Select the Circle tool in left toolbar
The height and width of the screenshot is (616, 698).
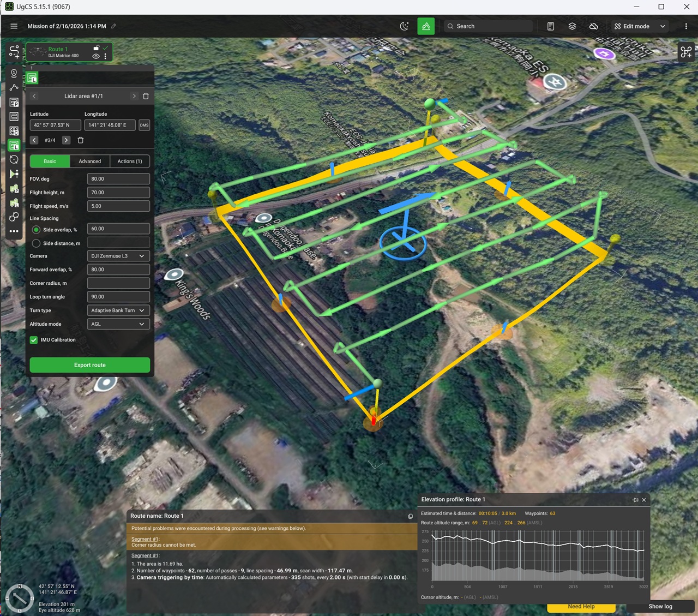coord(14,159)
